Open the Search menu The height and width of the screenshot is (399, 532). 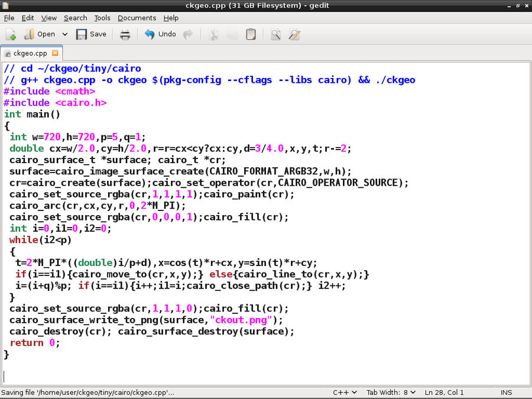[75, 18]
